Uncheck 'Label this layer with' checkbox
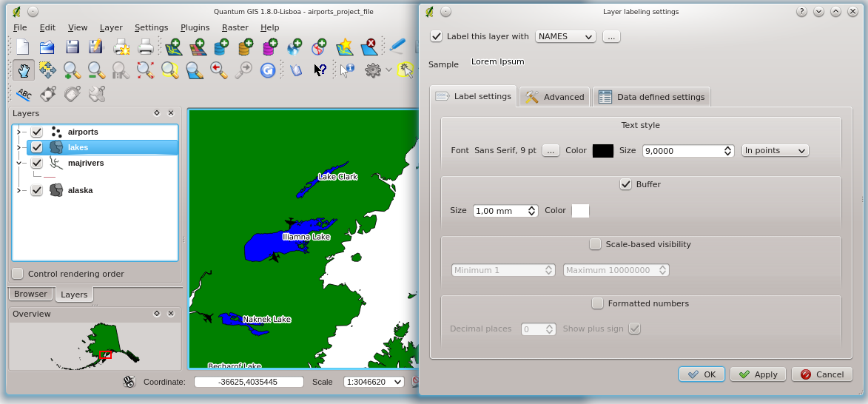 coord(437,36)
